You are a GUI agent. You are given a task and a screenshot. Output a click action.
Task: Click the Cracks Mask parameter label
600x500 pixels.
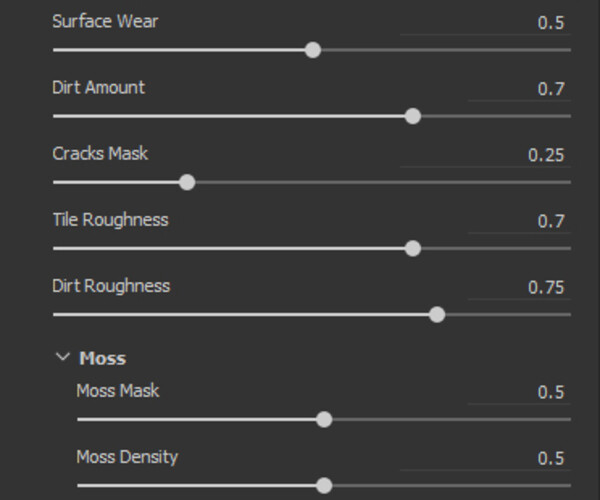click(x=100, y=153)
